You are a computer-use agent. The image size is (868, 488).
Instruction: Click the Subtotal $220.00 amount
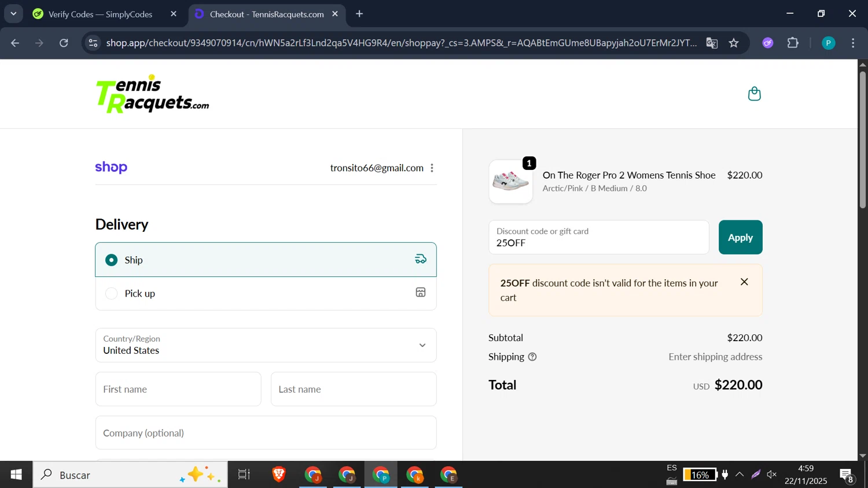[745, 338]
